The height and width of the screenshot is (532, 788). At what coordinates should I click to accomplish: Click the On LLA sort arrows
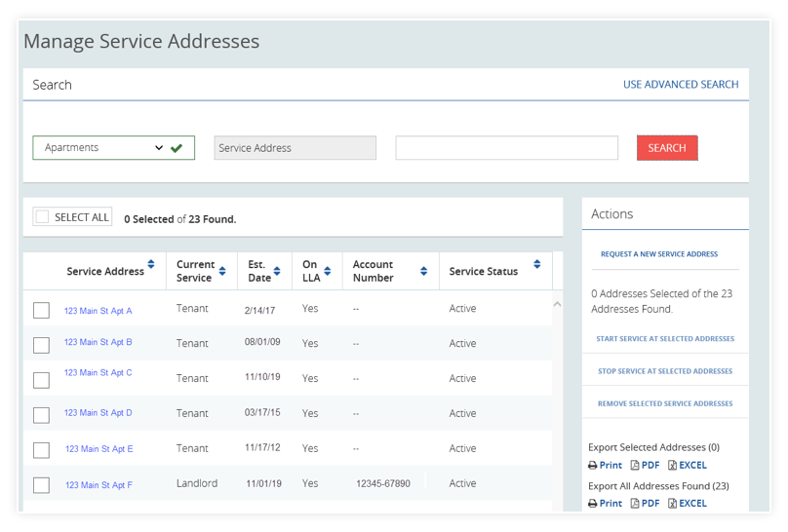329,271
